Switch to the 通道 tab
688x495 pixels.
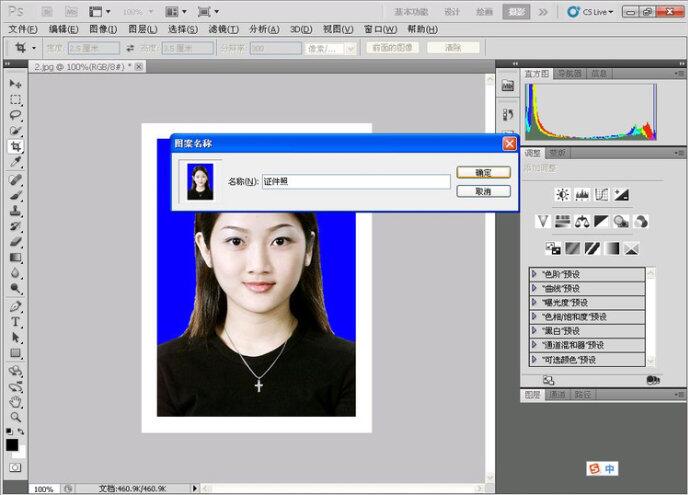tap(557, 395)
